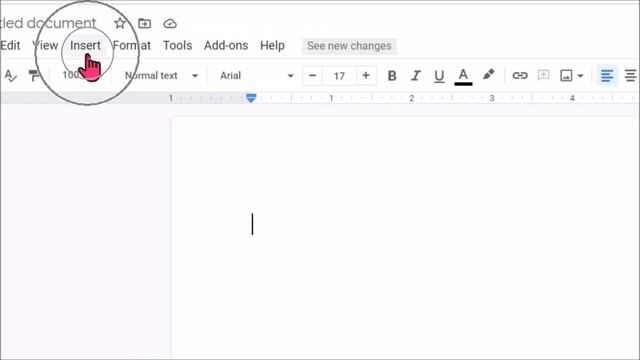640x360 pixels.
Task: Open the Format menu
Action: point(131,45)
